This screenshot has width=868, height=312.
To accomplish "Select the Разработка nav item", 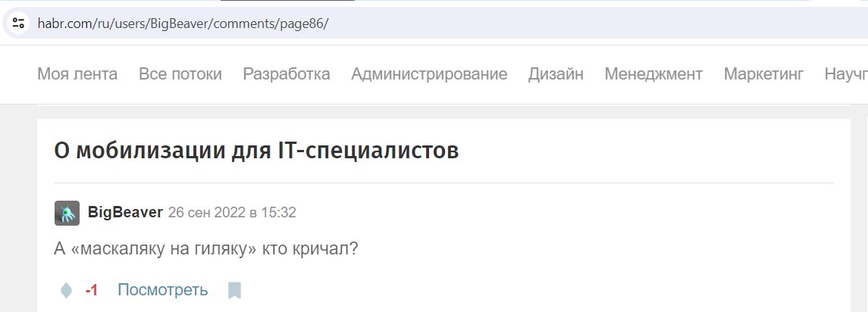I will tap(287, 73).
